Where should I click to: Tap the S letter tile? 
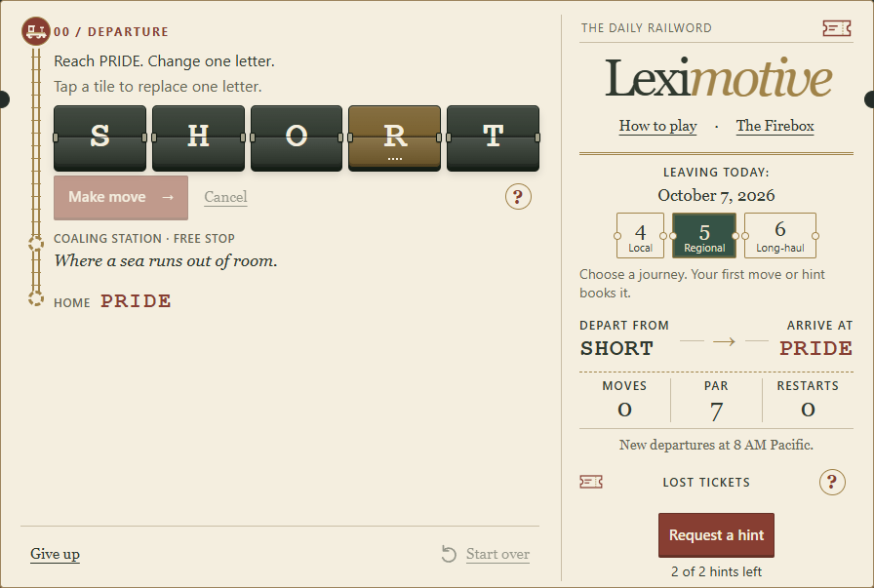click(x=99, y=138)
